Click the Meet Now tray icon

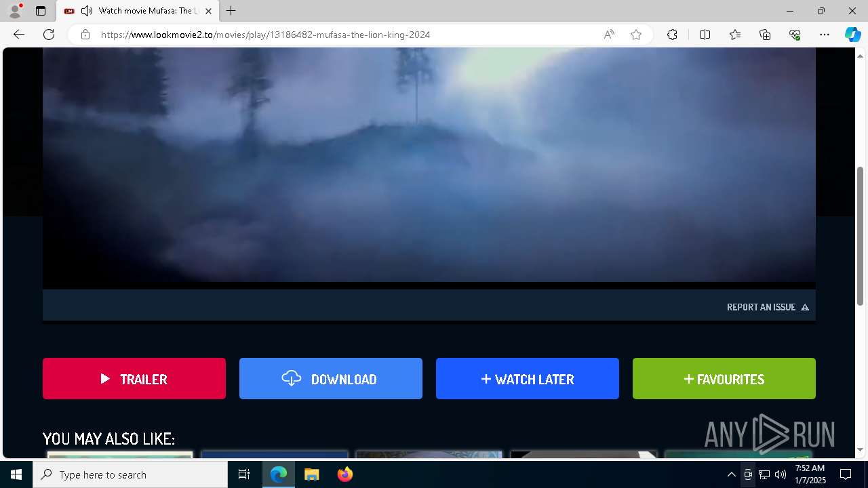(748, 474)
